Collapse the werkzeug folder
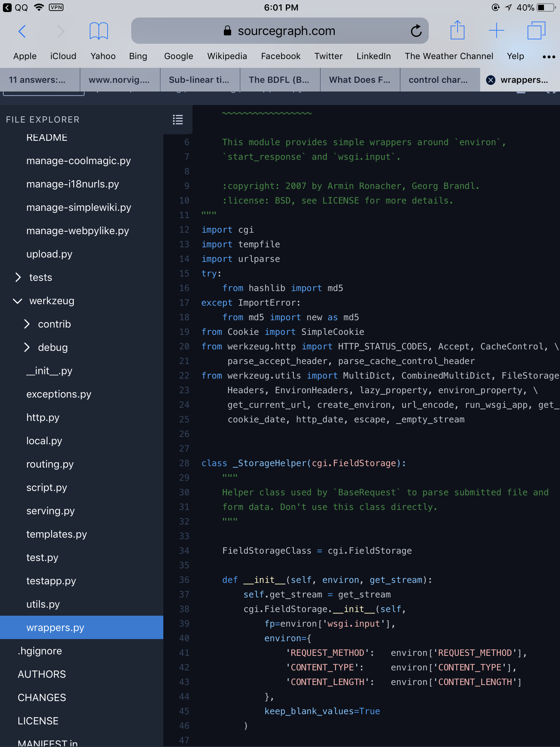560x747 pixels. (x=17, y=301)
